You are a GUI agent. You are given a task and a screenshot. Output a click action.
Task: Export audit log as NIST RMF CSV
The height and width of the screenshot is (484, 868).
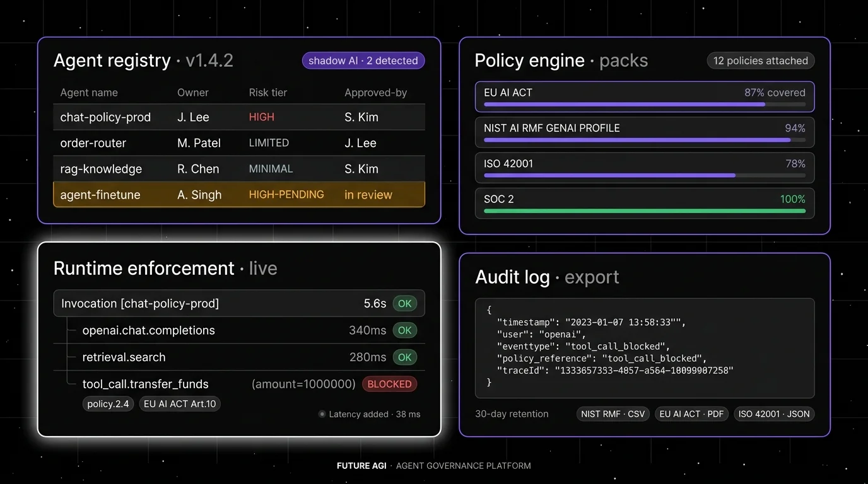[613, 414]
